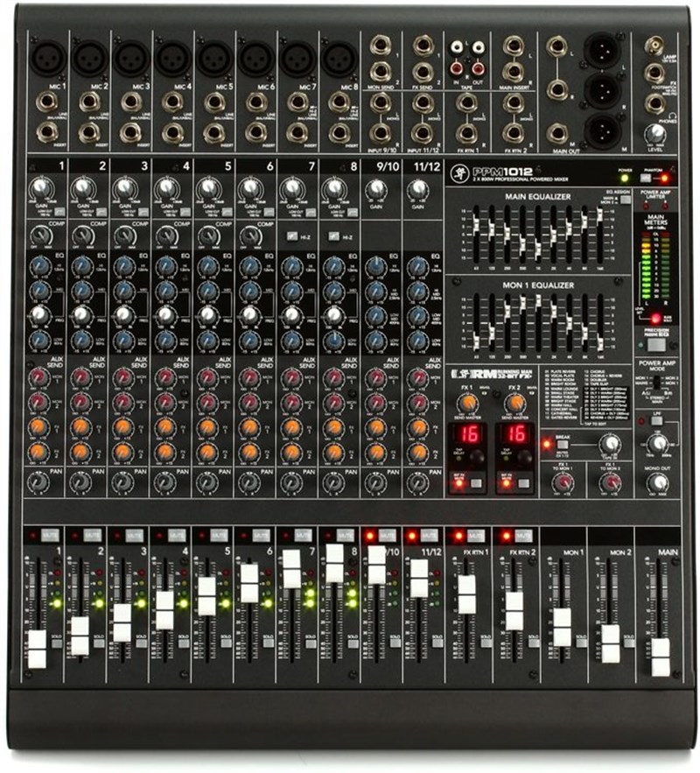700x773 pixels.
Task: Click the channel 9/10 GAIN knob
Action: (x=376, y=188)
